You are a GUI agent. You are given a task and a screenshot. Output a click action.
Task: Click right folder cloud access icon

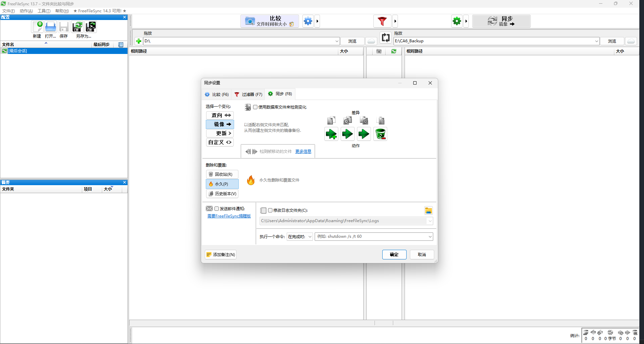[x=631, y=41]
